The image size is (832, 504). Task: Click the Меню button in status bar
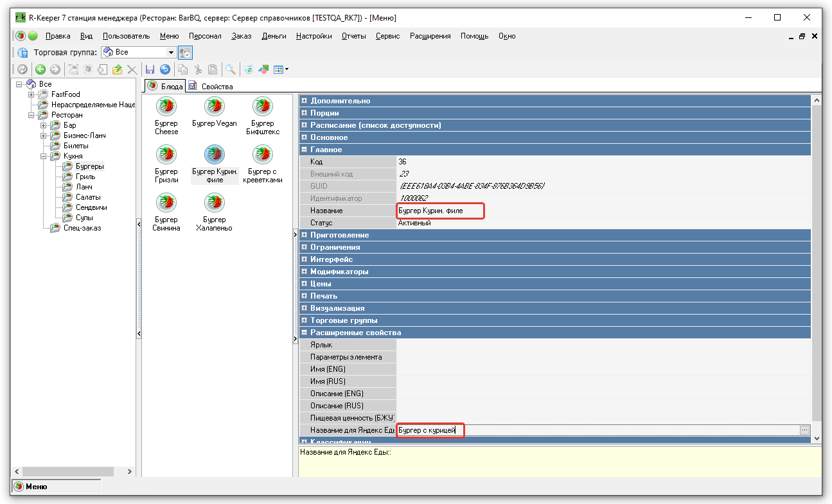[56, 487]
